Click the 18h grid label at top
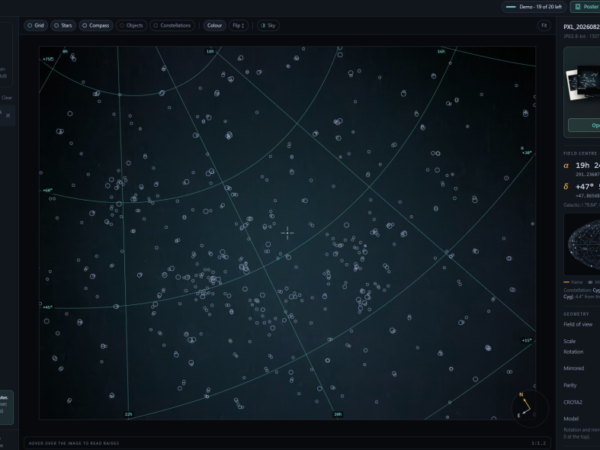This screenshot has width=600, height=450. coord(210,51)
